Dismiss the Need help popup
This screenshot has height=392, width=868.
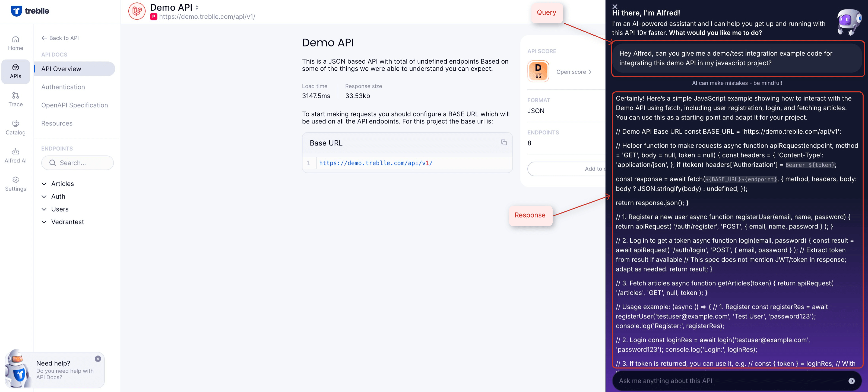(x=98, y=359)
